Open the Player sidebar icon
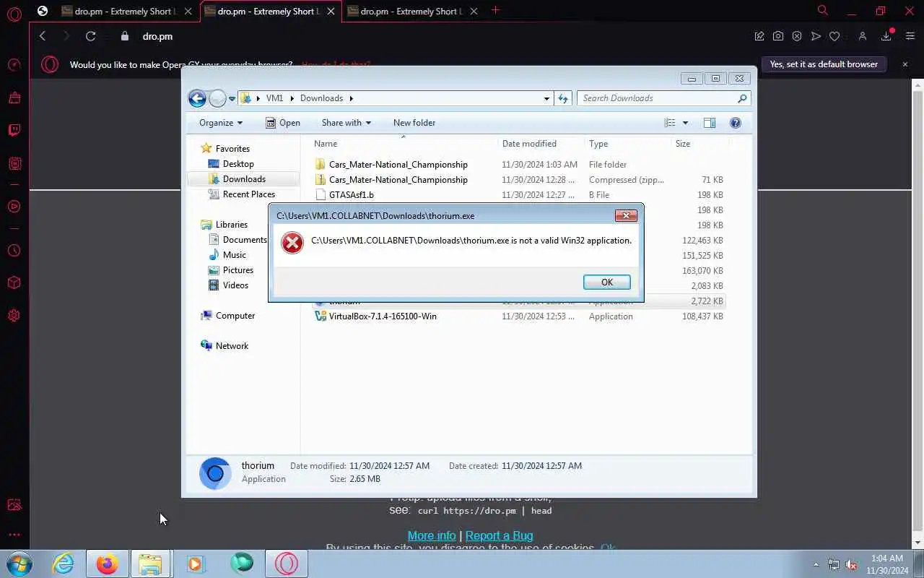The height and width of the screenshot is (578, 924). point(14,207)
